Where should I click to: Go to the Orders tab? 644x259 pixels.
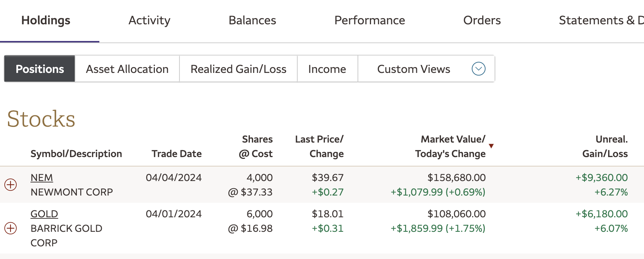coord(482,20)
